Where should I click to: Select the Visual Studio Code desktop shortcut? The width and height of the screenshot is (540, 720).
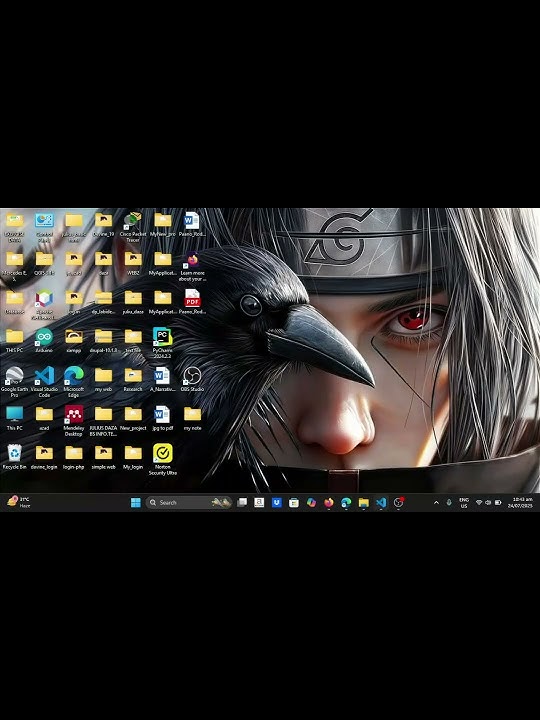click(x=44, y=382)
